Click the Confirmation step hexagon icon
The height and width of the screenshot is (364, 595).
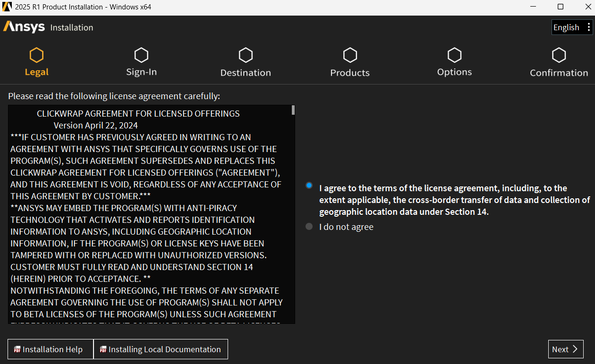click(559, 55)
